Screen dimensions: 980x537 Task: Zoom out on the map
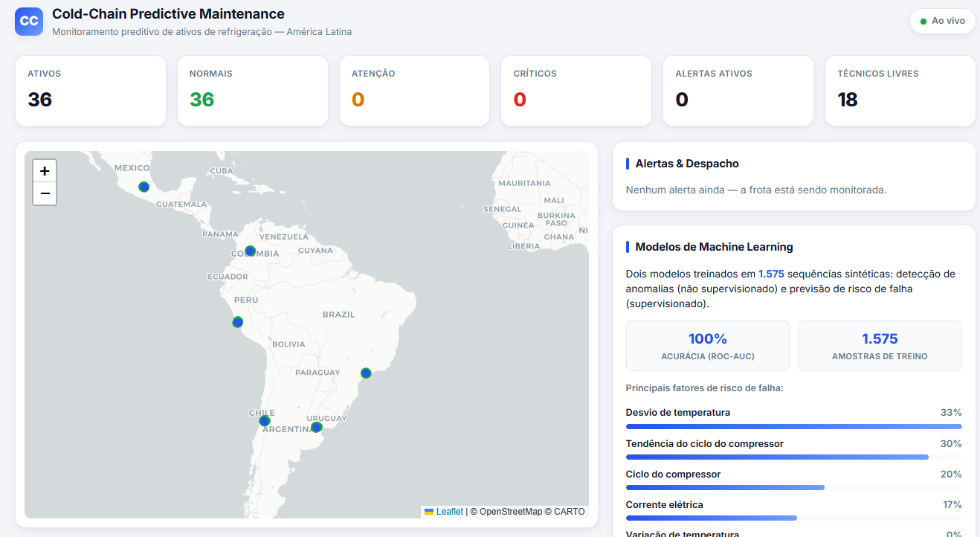point(45,193)
